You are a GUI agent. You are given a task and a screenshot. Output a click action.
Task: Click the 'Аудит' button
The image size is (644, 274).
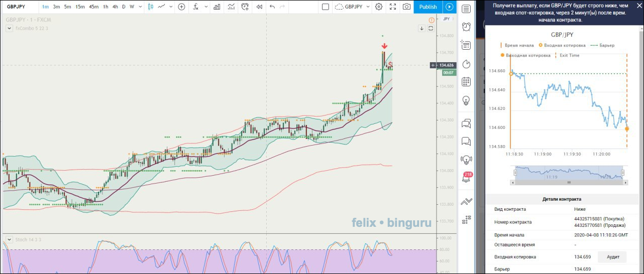[x=612, y=257]
